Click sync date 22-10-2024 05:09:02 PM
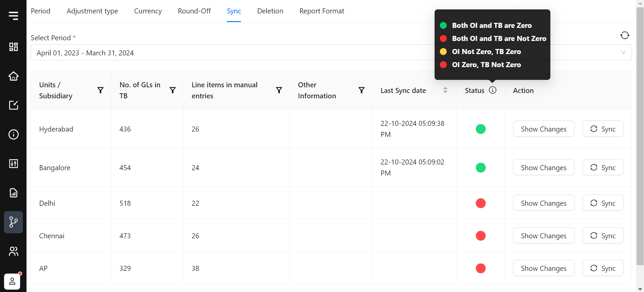 [x=412, y=167]
